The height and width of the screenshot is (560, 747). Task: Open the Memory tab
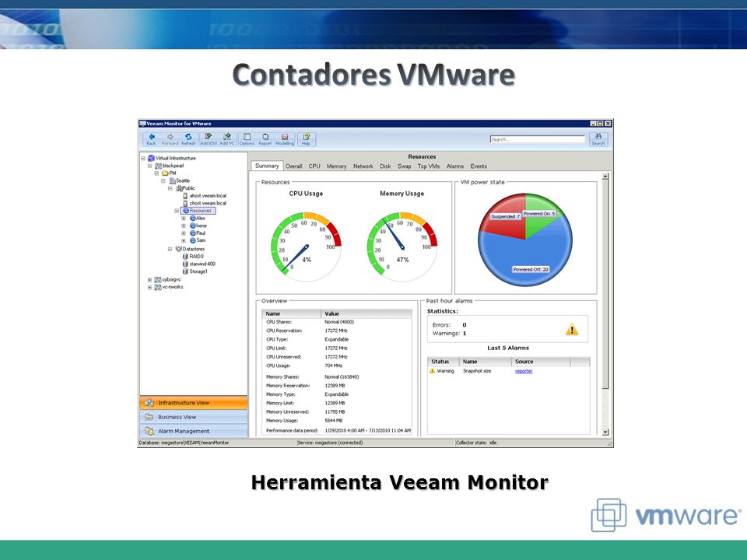tap(336, 166)
